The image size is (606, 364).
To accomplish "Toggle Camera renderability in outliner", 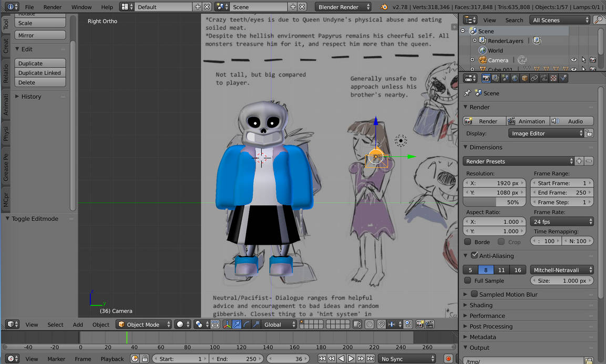I will 593,60.
